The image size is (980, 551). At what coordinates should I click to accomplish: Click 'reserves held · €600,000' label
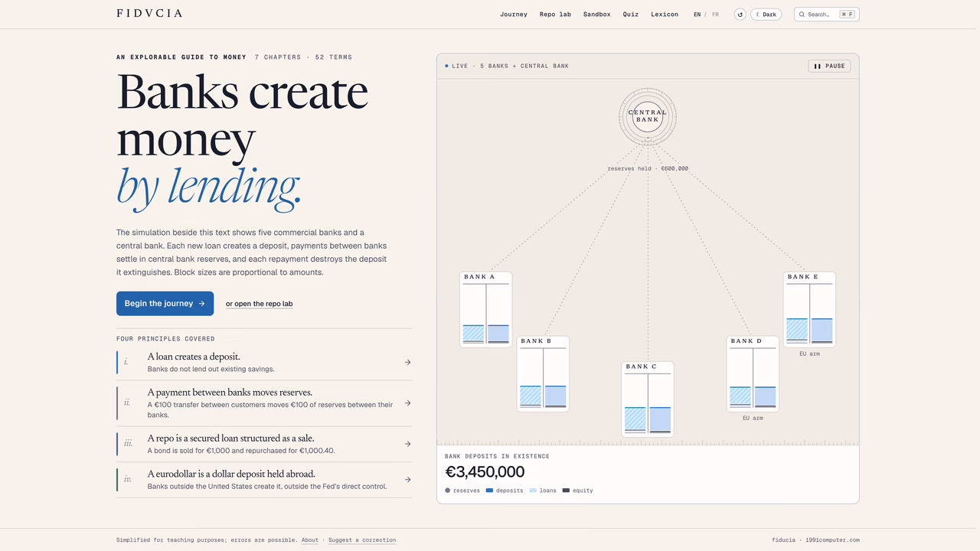[648, 168]
